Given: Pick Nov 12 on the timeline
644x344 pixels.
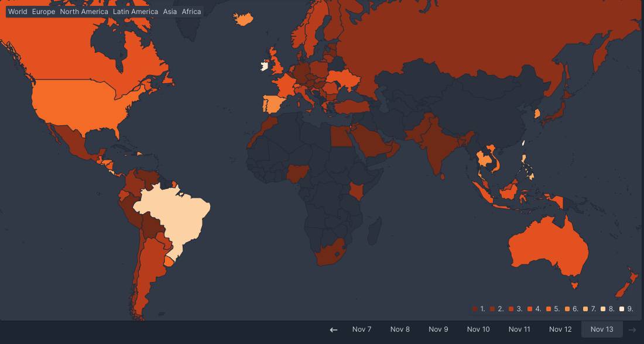Looking at the screenshot, I should pyautogui.click(x=560, y=329).
